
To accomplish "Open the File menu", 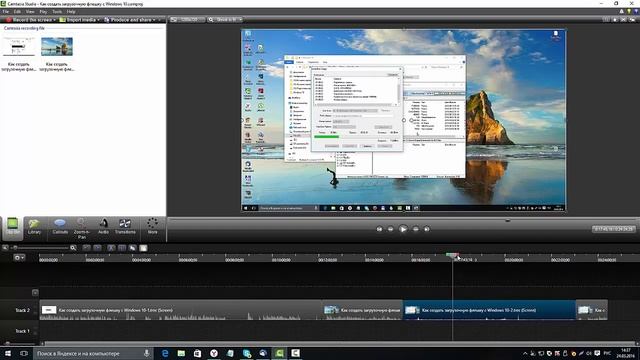I will pyautogui.click(x=6, y=11).
